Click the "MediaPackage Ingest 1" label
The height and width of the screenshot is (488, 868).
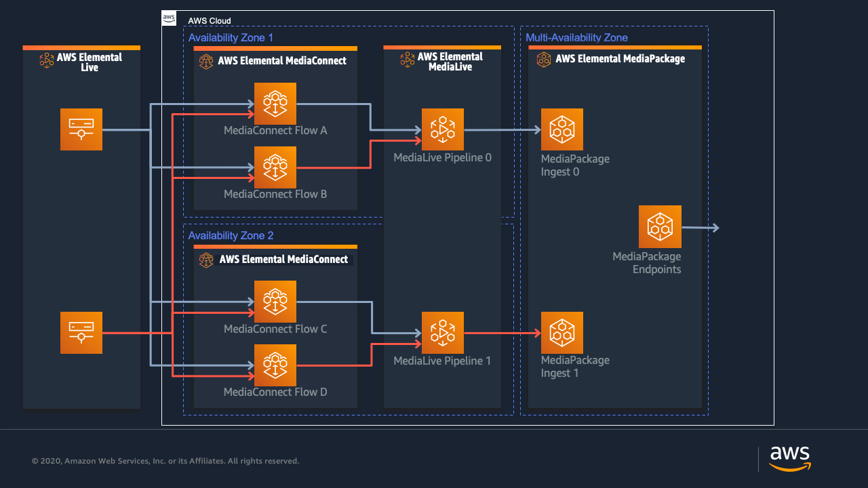tap(575, 367)
